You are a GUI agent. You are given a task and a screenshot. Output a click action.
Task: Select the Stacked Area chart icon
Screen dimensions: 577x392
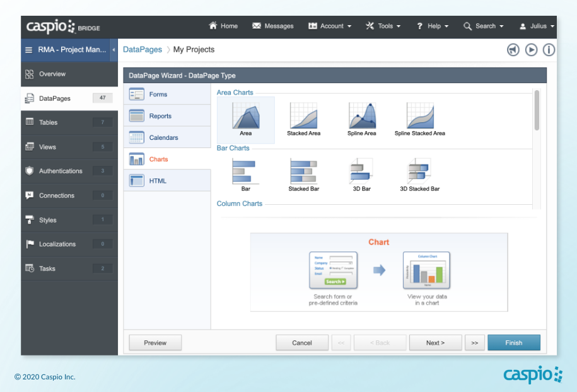[x=303, y=117]
